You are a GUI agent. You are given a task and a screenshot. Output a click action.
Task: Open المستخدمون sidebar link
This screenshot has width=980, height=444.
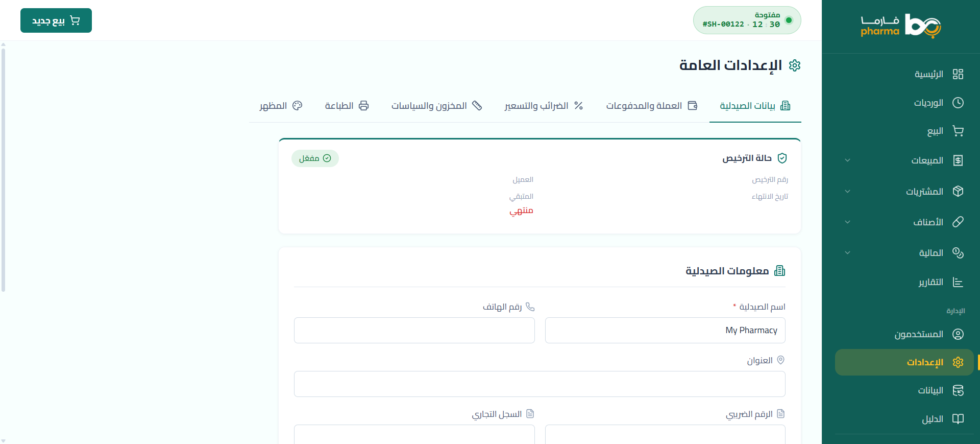pyautogui.click(x=904, y=334)
